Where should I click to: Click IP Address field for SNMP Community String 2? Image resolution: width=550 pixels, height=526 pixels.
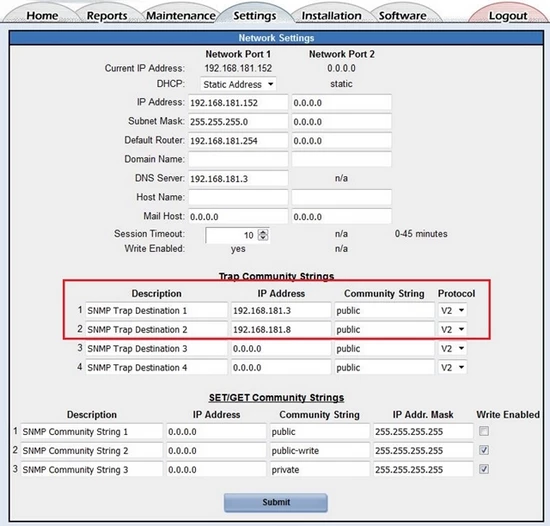point(216,450)
